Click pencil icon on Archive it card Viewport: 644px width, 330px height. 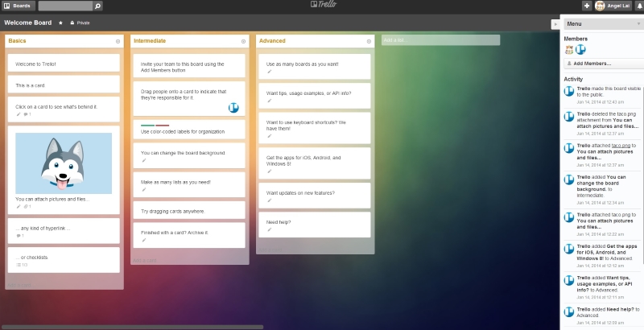[x=144, y=240]
